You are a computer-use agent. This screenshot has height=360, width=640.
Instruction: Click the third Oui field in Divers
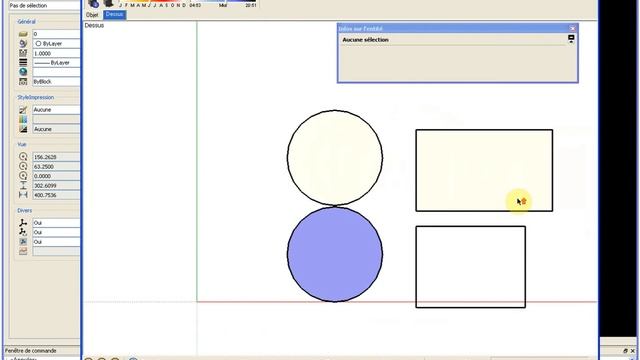[x=56, y=242]
